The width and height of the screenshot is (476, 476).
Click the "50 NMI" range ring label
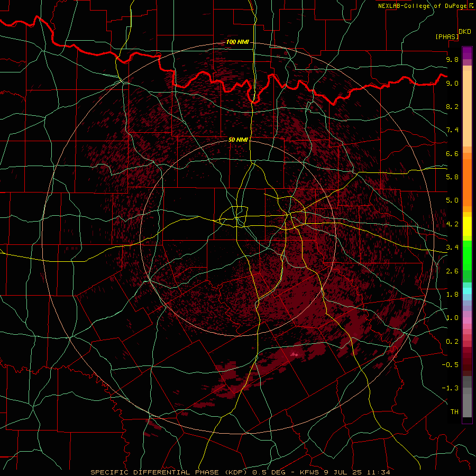pos(238,140)
